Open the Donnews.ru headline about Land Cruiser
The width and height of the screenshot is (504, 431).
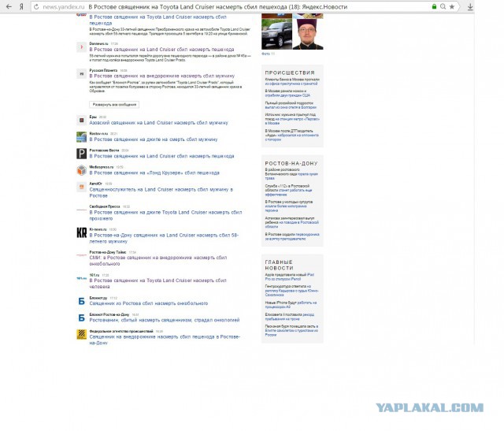coord(161,50)
